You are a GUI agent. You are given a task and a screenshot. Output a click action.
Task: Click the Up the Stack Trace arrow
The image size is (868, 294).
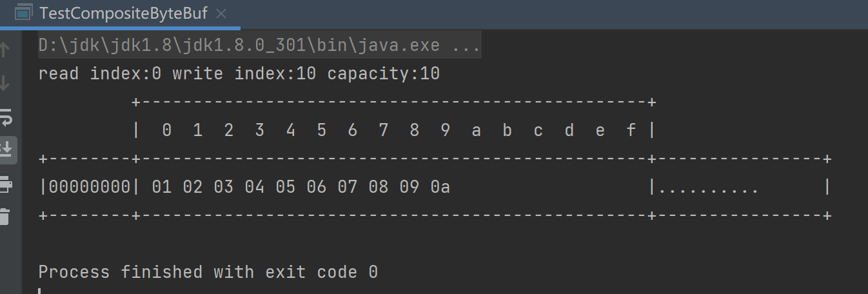coord(5,49)
